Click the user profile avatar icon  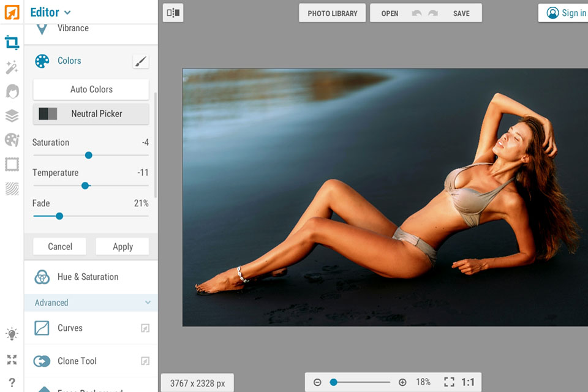pyautogui.click(x=552, y=13)
